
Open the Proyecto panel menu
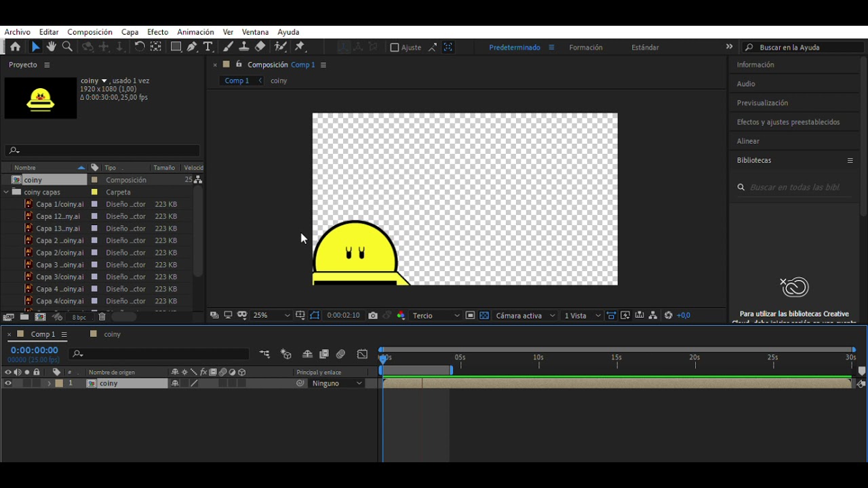pyautogui.click(x=47, y=65)
